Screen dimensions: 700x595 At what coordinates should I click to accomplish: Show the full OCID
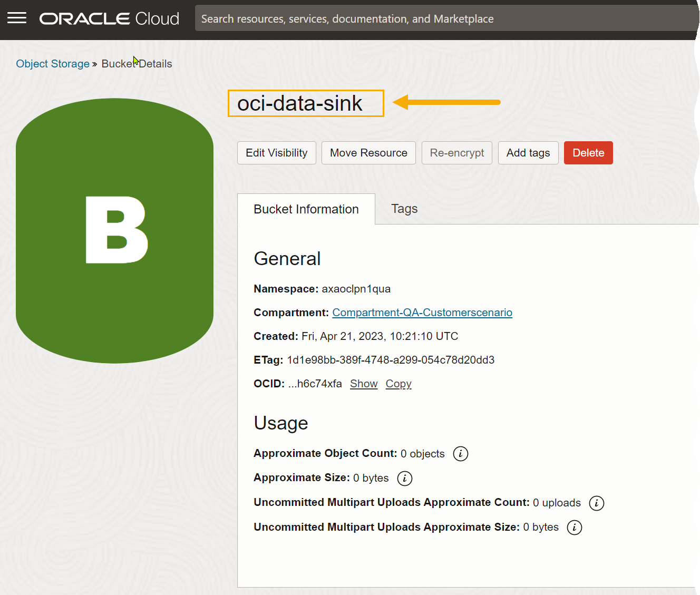coord(364,384)
